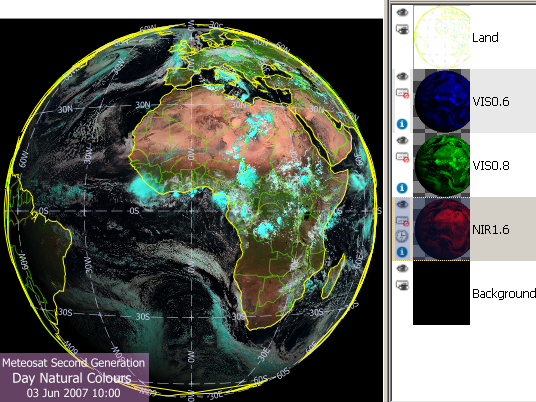Viewport: 536px width, 402px height.
Task: Open the NIR1.6 layer info icon
Action: 402,252
